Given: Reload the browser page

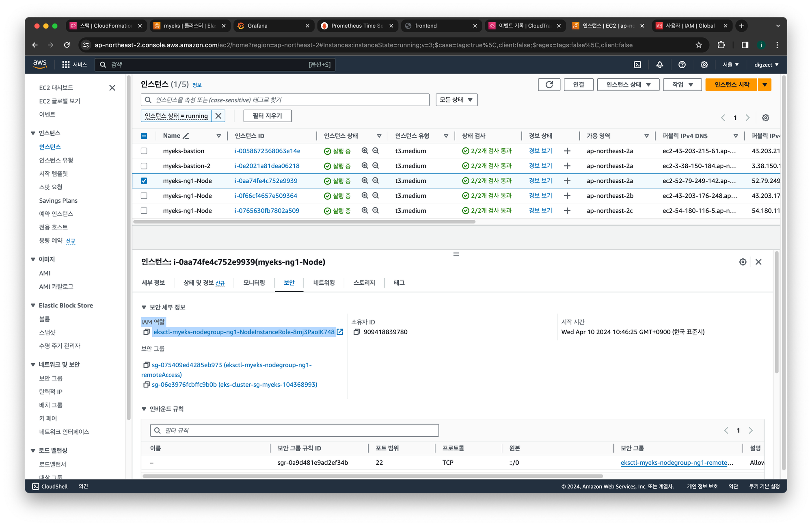Looking at the screenshot, I should [x=67, y=45].
